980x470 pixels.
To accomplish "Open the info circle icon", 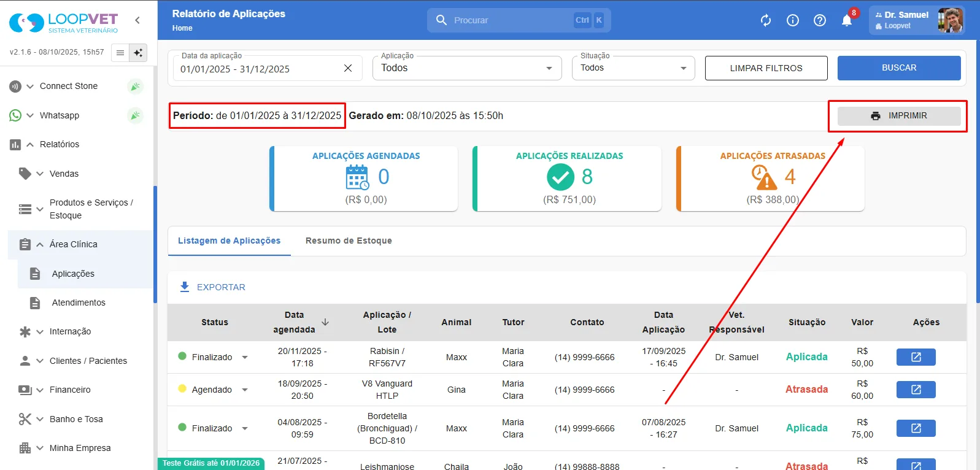I will 793,20.
